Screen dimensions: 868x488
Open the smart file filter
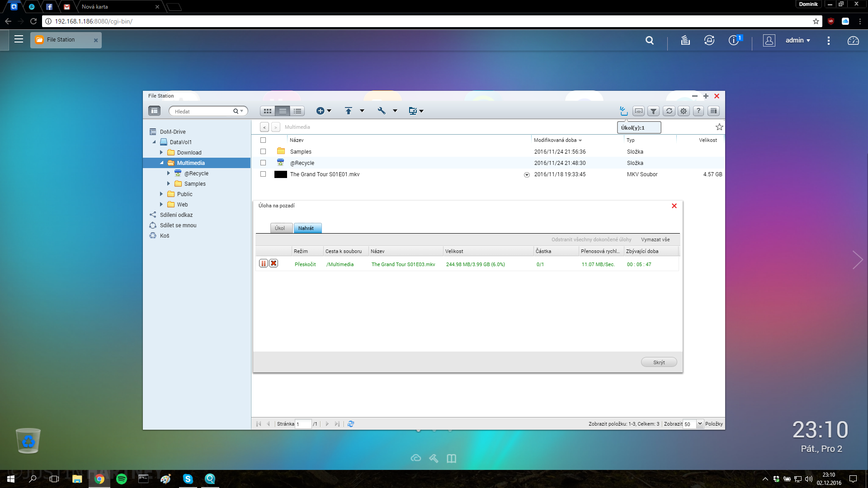653,111
